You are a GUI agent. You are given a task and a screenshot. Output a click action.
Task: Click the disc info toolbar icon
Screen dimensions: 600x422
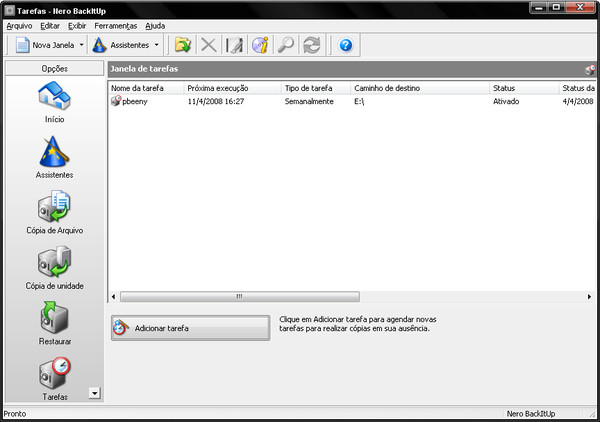coord(260,45)
